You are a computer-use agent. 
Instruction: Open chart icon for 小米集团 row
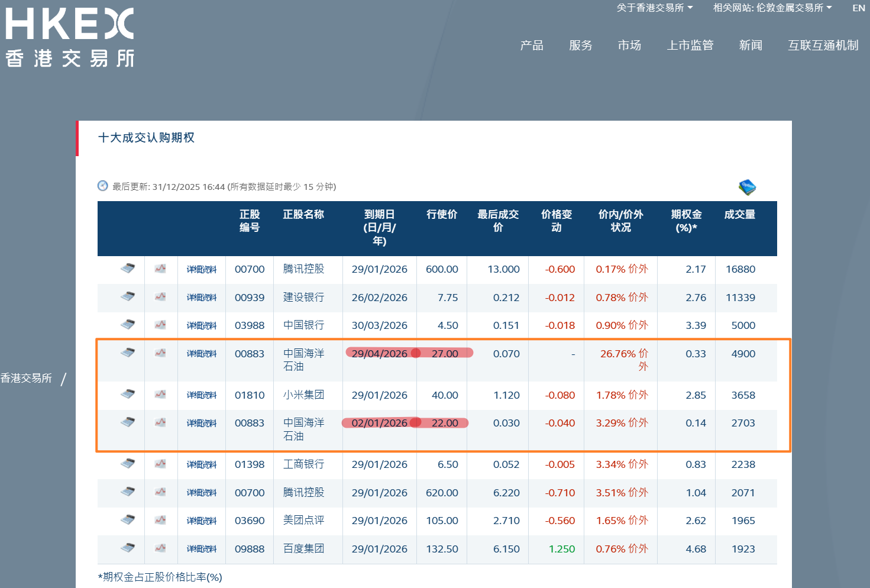point(160,395)
